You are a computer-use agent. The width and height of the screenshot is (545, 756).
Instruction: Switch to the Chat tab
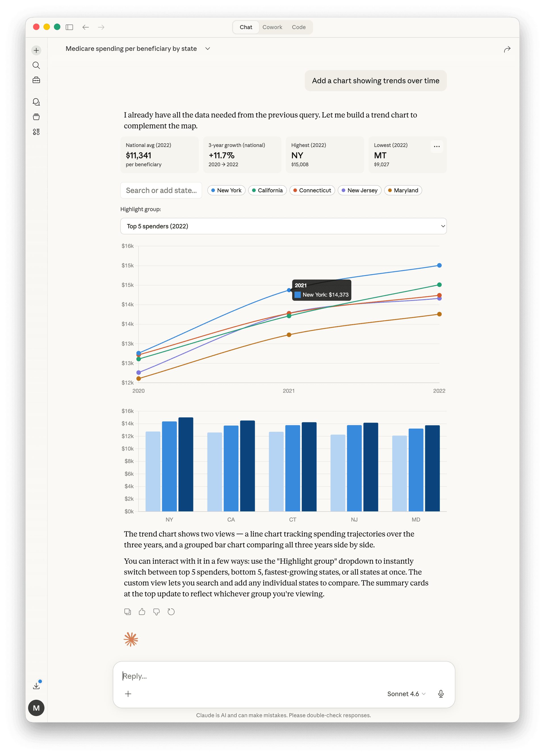coord(246,27)
